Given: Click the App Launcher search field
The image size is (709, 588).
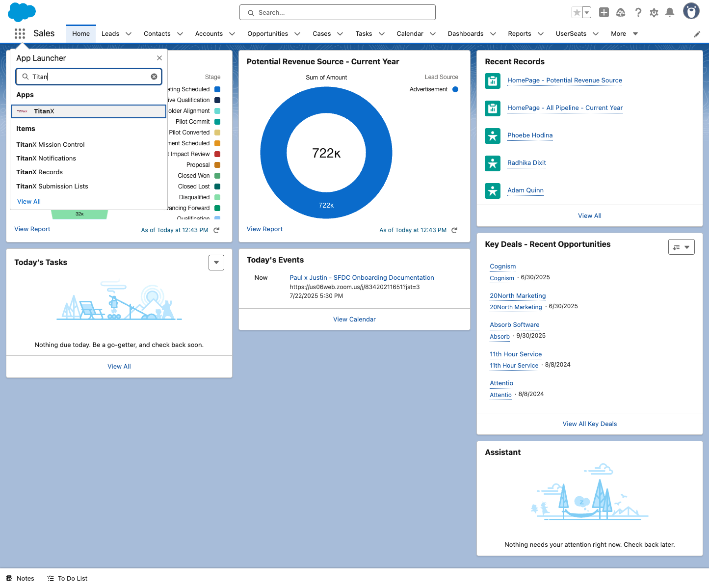Looking at the screenshot, I should pyautogui.click(x=89, y=77).
